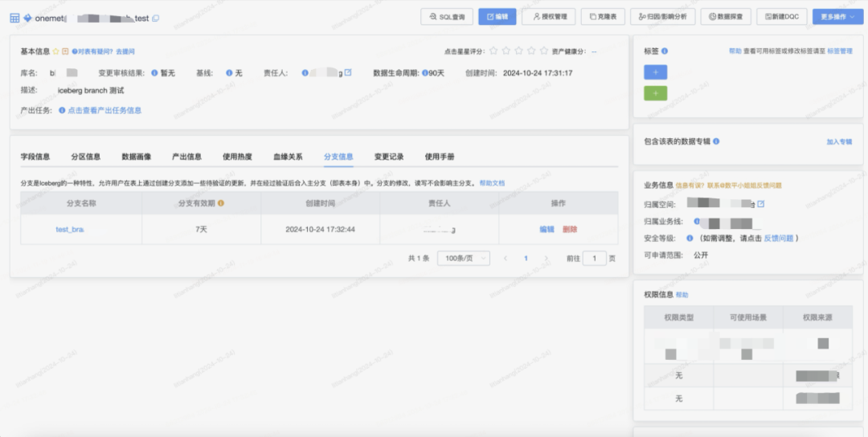Rate the table with the fifth star
Screen dimensions: 868x437
[544, 51]
